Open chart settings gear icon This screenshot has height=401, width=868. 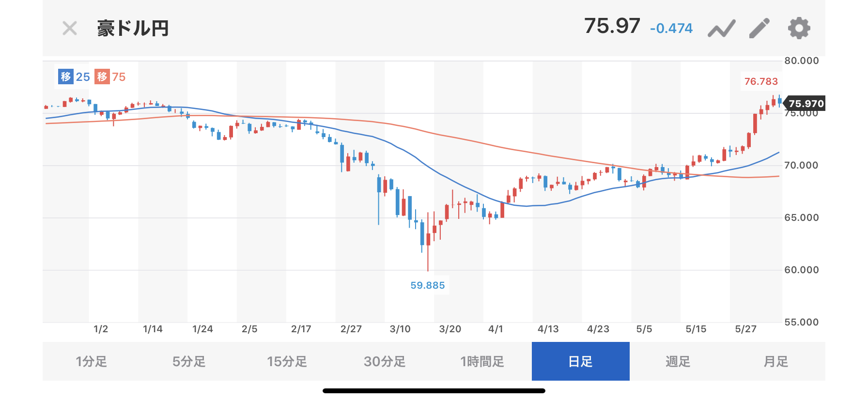(799, 28)
